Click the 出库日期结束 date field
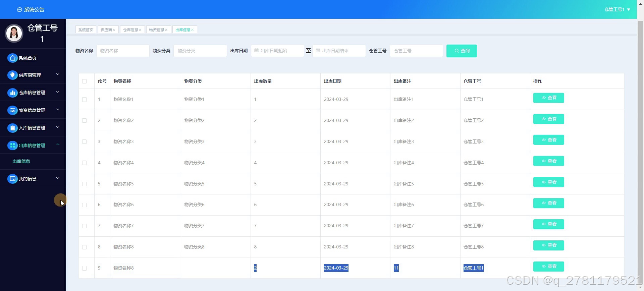 [x=339, y=51]
